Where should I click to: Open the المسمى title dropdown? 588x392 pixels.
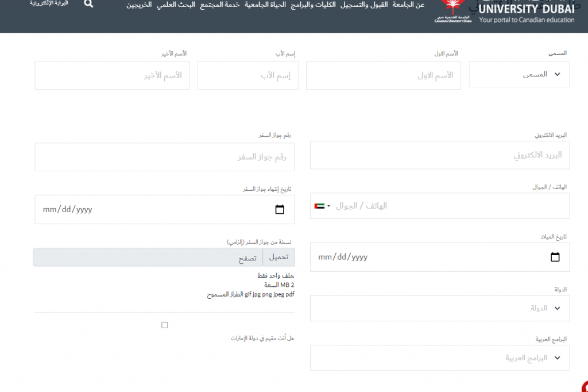coord(519,74)
